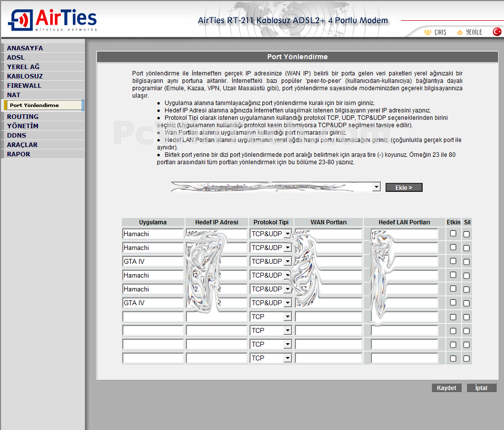
Task: Open RAPOR menu item
Action: (x=43, y=154)
